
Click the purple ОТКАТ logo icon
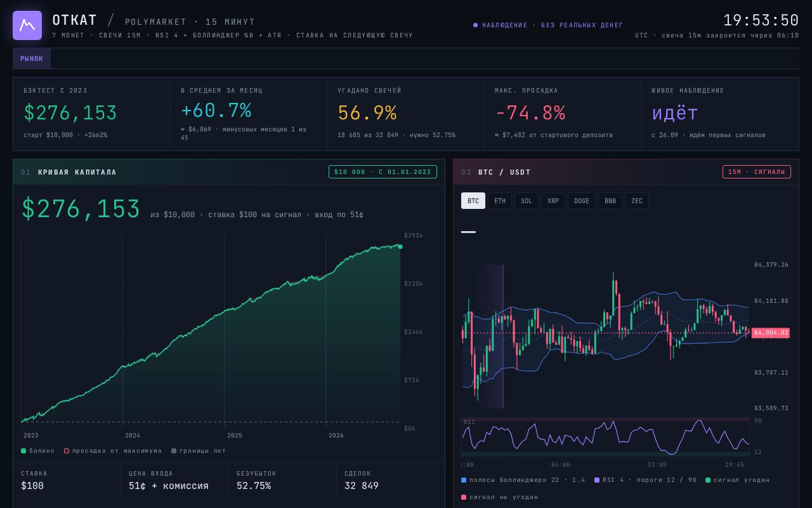click(x=27, y=25)
